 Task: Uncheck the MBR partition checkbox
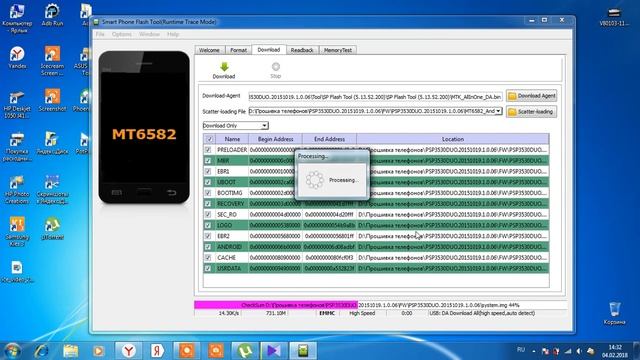(208, 160)
